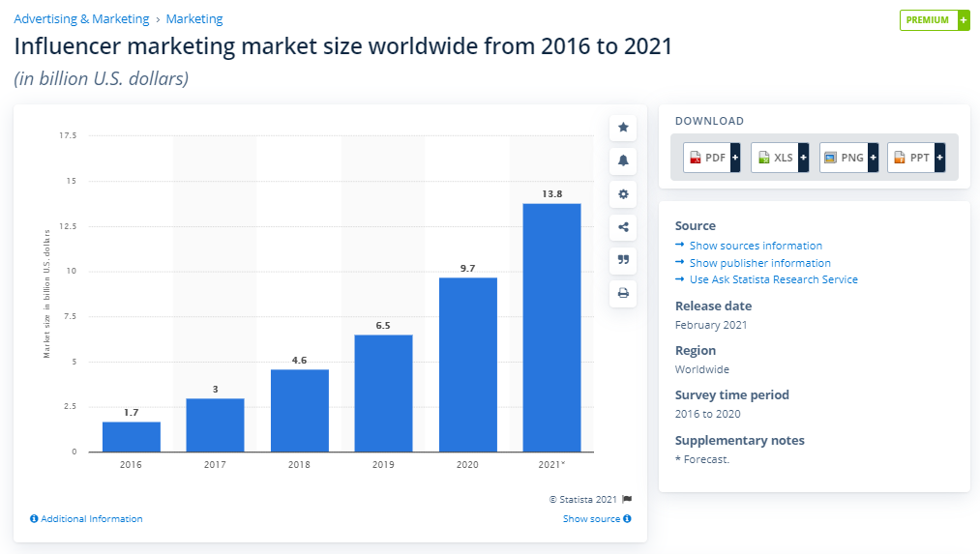Click the bell notification icon

point(623,160)
